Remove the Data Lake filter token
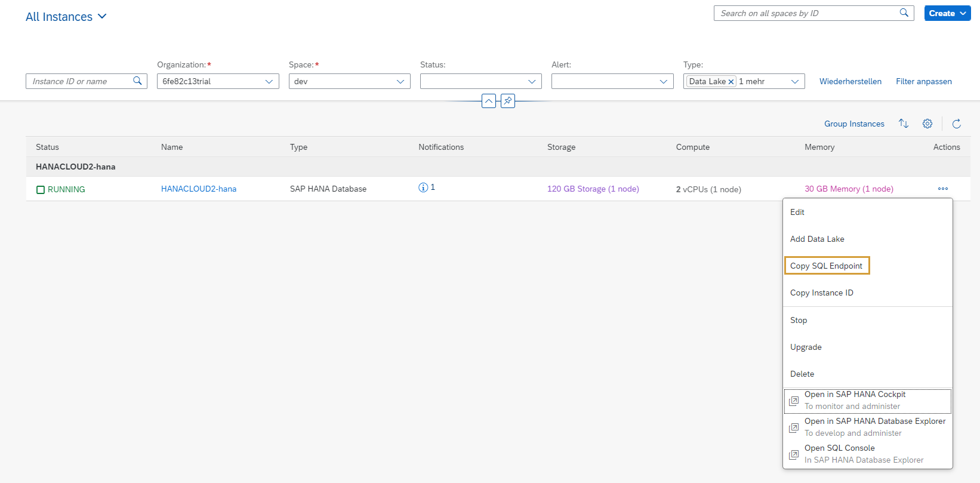Image resolution: width=980 pixels, height=483 pixels. pyautogui.click(x=731, y=82)
